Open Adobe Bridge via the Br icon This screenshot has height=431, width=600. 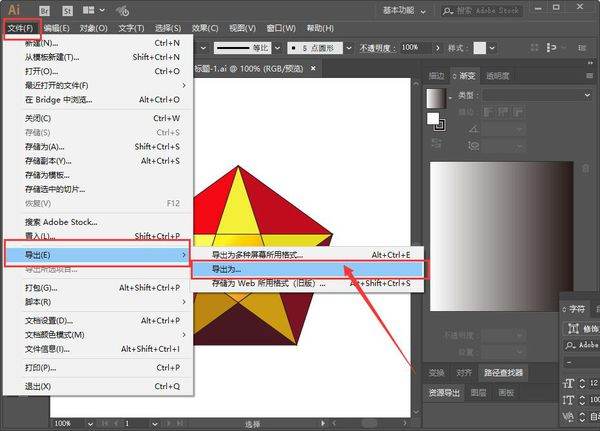(44, 9)
